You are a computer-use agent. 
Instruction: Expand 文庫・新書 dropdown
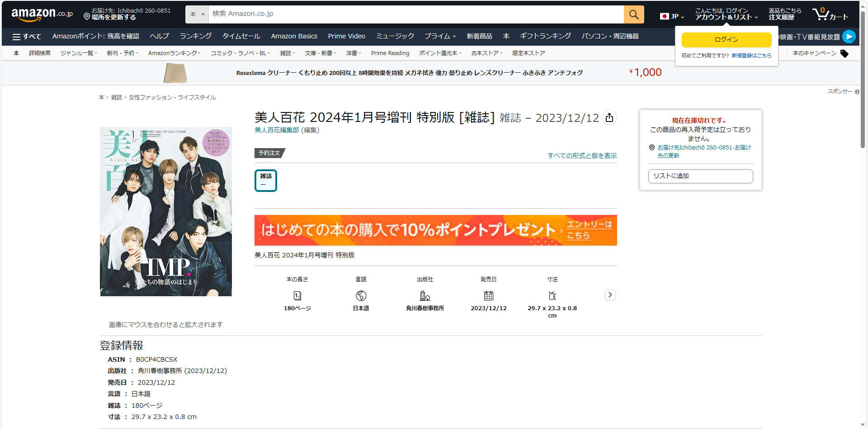coord(321,53)
